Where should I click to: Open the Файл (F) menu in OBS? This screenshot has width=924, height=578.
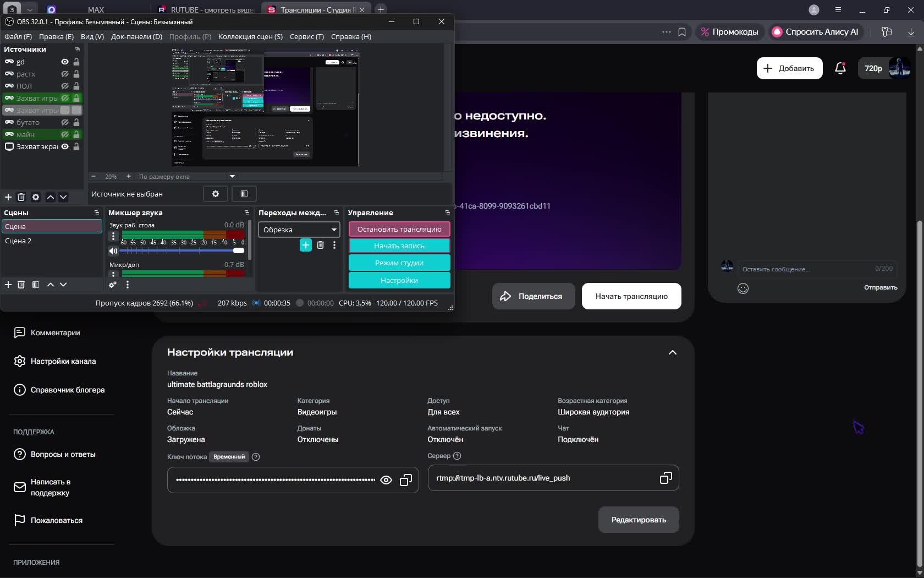pos(18,36)
